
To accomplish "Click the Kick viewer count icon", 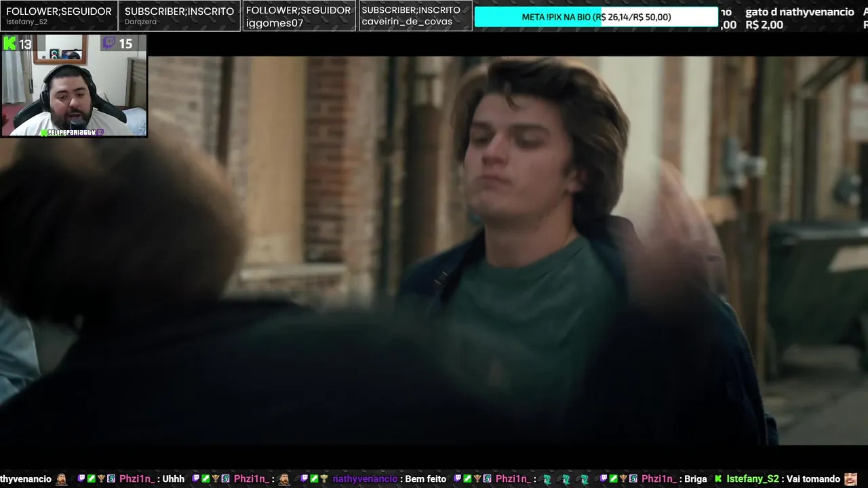I will pyautogui.click(x=9, y=44).
